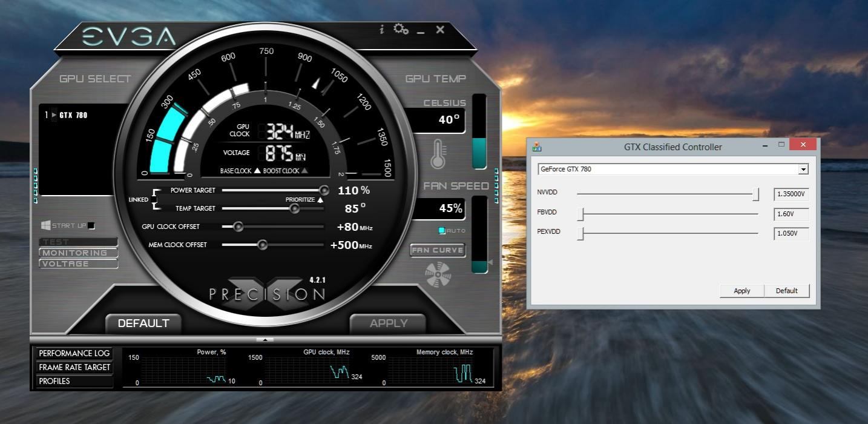
Task: Click the thermometer icon under GPU Temp
Action: pos(438,154)
